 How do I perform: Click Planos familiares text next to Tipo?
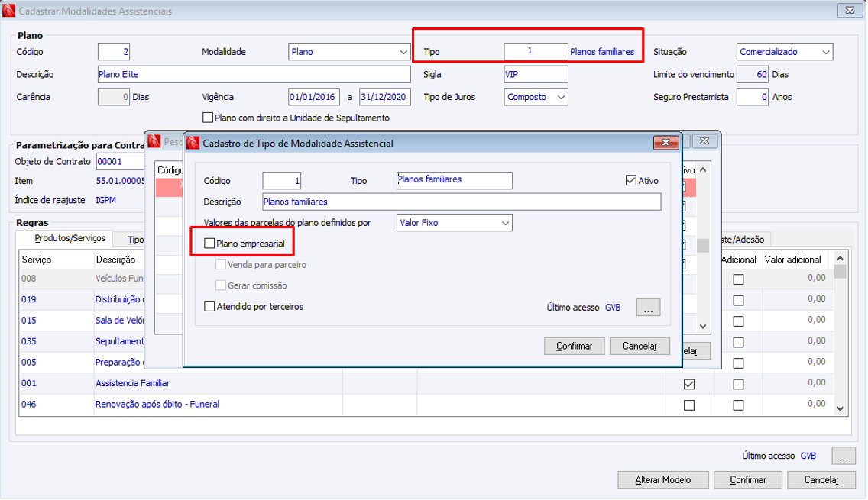click(602, 51)
